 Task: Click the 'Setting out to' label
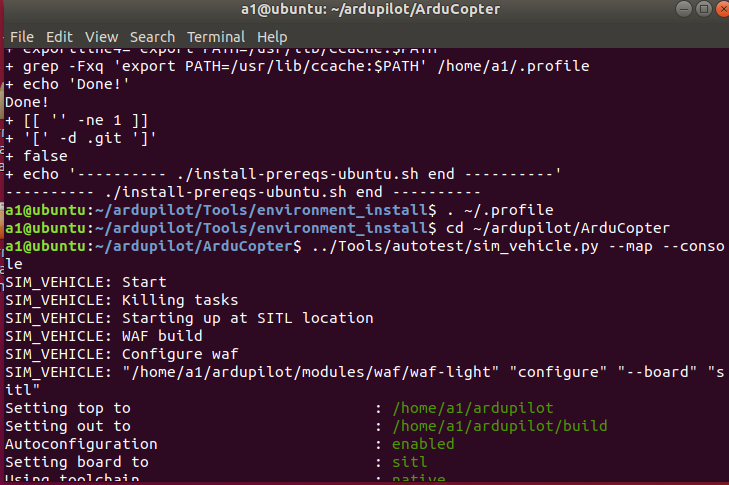click(68, 426)
